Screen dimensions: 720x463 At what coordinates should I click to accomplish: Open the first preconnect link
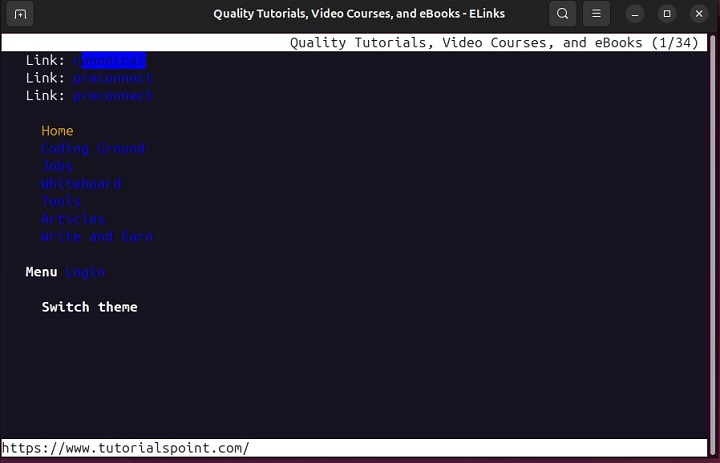tap(113, 78)
